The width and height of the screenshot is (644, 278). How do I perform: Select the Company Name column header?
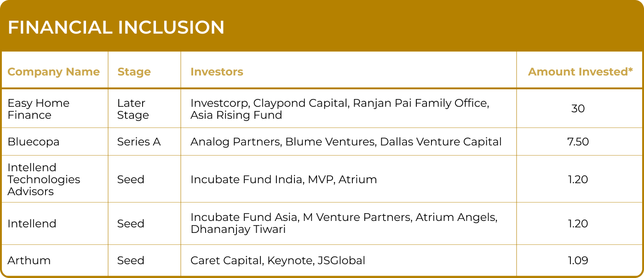[53, 72]
